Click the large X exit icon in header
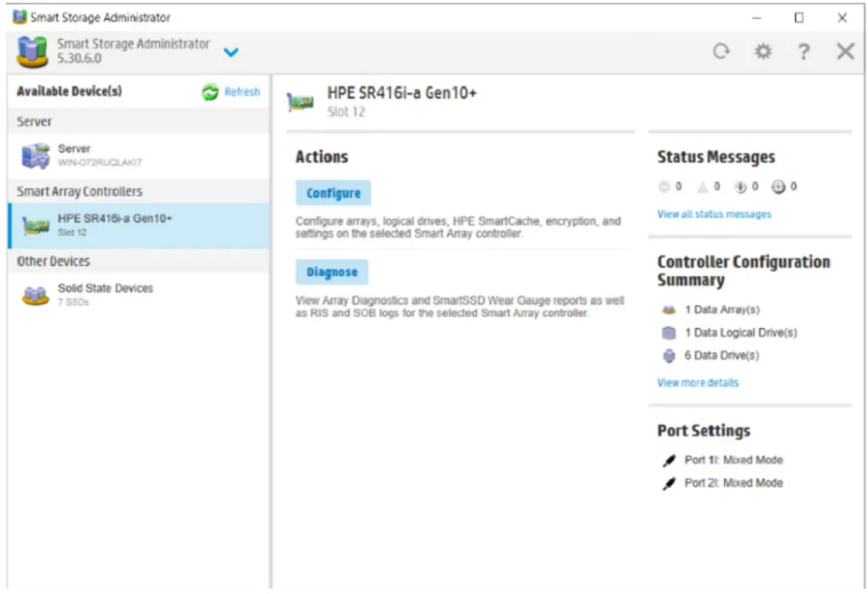Viewport: 868px width, 594px height. click(x=845, y=52)
